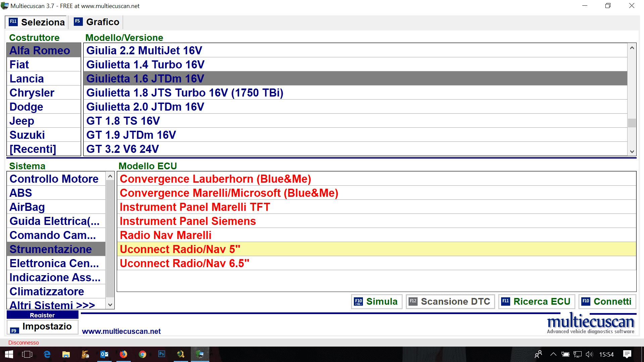Select Indicazione Ass... system
This screenshot has width=644, height=362.
click(56, 277)
